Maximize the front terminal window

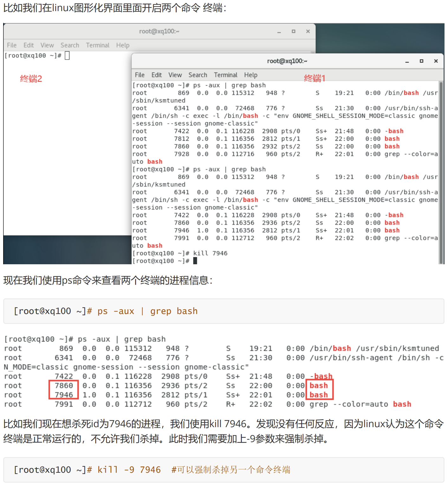tap(421, 61)
